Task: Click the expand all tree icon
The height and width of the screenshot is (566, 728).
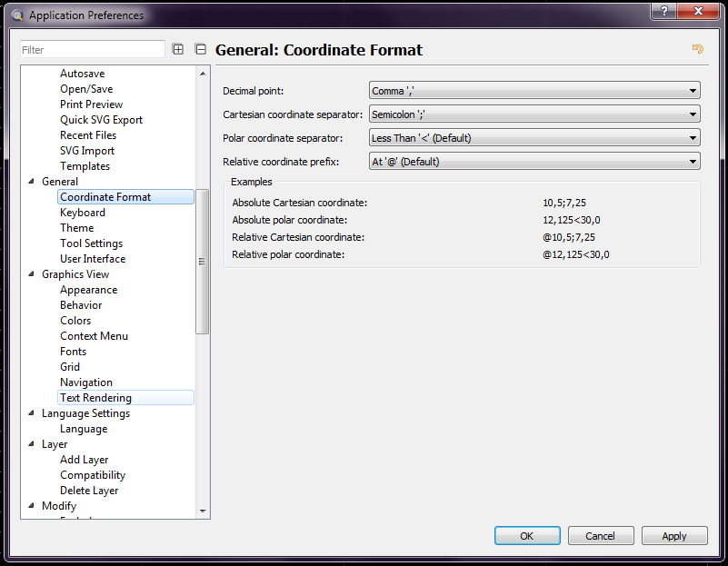Action: pyautogui.click(x=178, y=50)
